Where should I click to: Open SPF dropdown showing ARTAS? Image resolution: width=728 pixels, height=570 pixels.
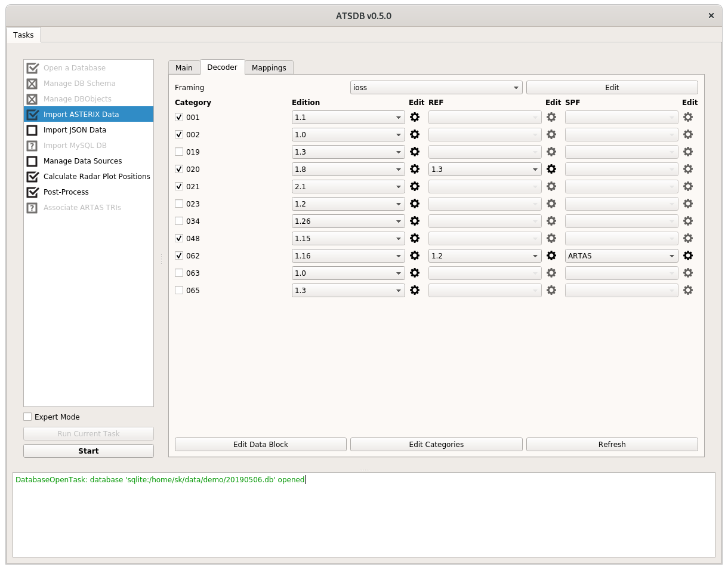pyautogui.click(x=622, y=256)
